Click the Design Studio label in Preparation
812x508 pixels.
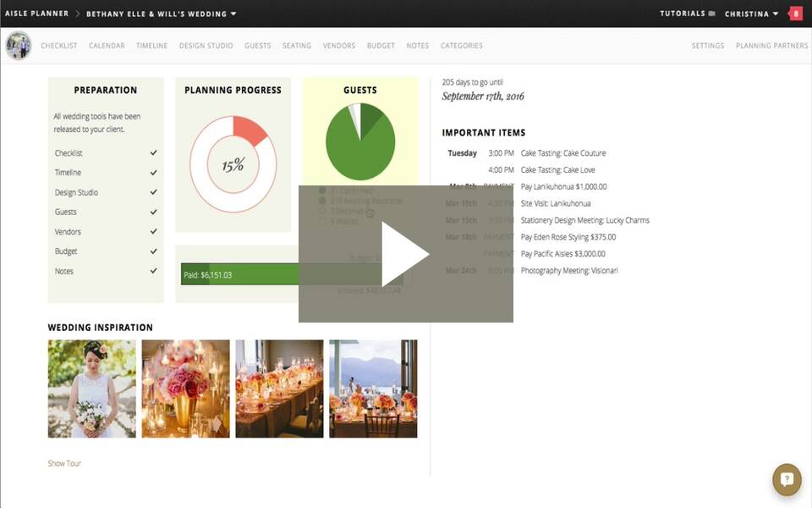(76, 192)
